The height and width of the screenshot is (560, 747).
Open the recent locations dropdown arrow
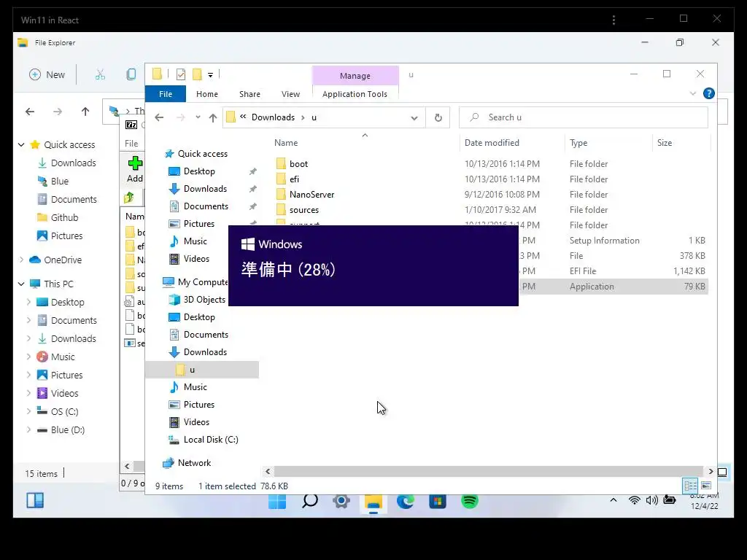pos(198,117)
